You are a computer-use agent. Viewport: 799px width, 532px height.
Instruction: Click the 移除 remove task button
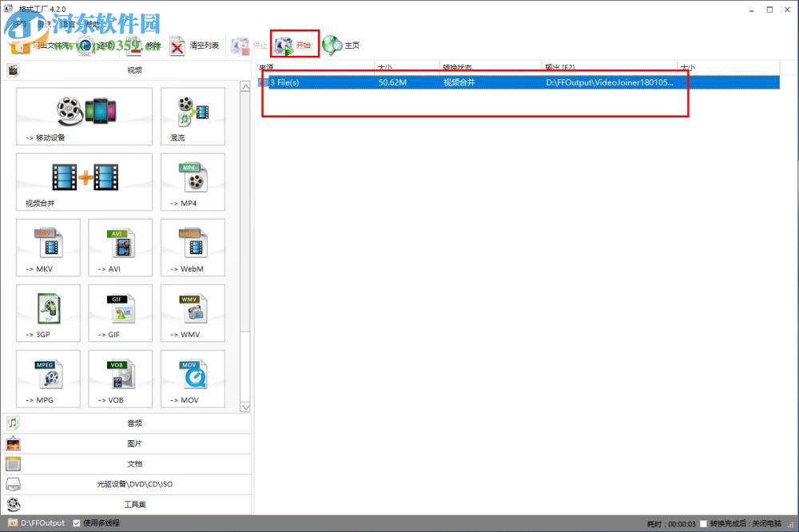(x=144, y=46)
